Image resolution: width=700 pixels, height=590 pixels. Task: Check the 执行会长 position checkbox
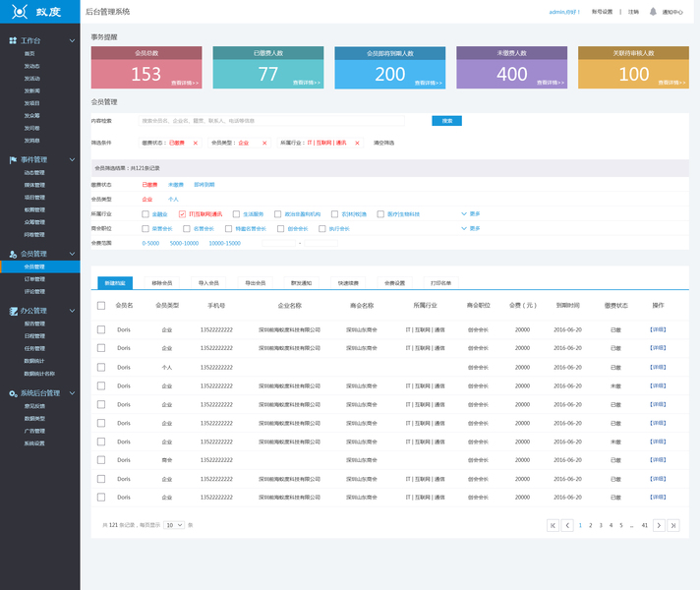click(321, 229)
